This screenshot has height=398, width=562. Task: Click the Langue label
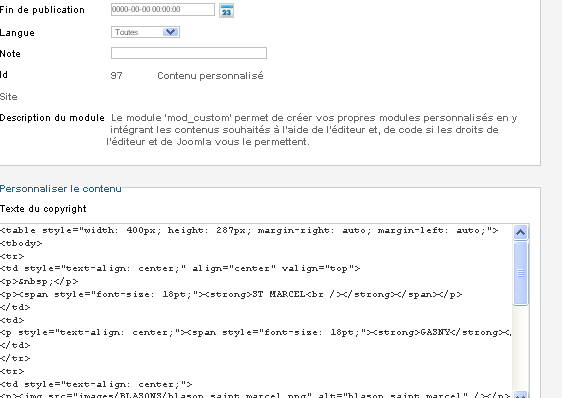click(17, 33)
